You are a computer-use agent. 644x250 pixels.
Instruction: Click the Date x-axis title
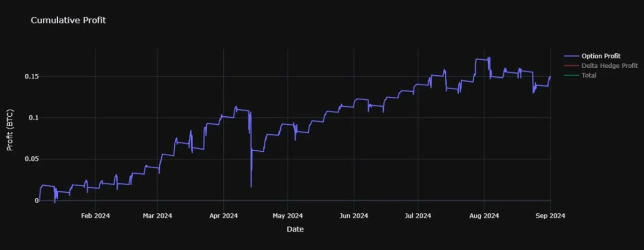[295, 229]
